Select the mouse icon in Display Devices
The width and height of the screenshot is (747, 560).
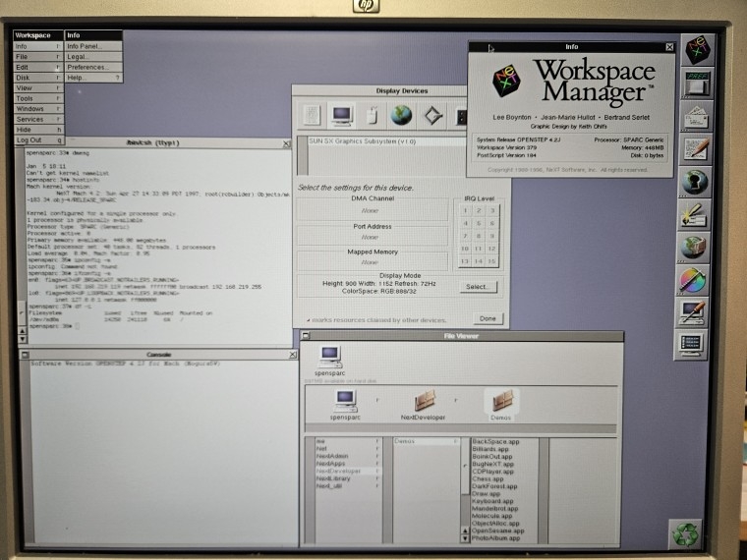click(373, 116)
